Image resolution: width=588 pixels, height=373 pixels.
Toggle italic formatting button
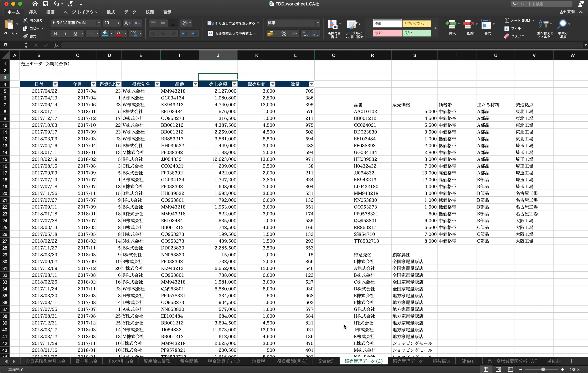coord(66,34)
